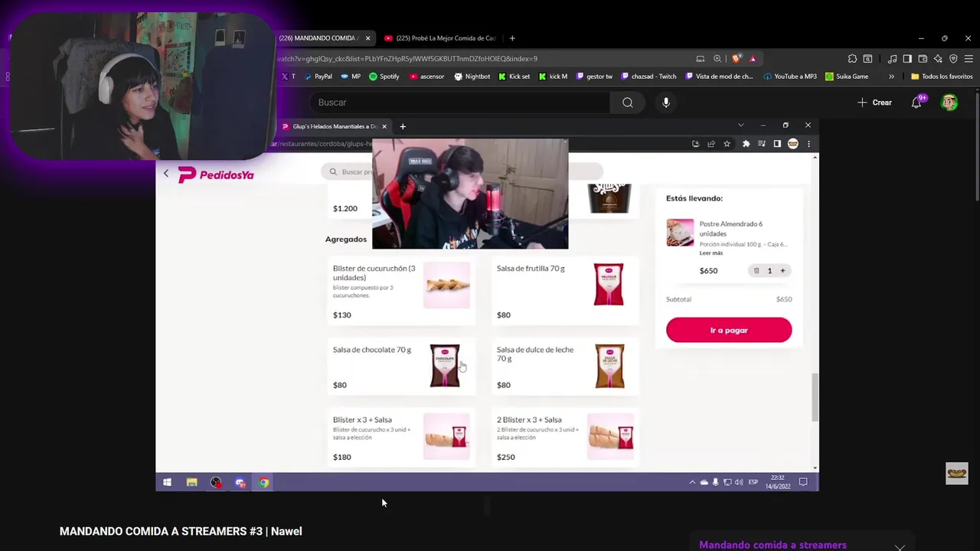The width and height of the screenshot is (980, 551).
Task: Click video title MANDANDO COMIDA A STREAMERS #3
Action: point(181,531)
